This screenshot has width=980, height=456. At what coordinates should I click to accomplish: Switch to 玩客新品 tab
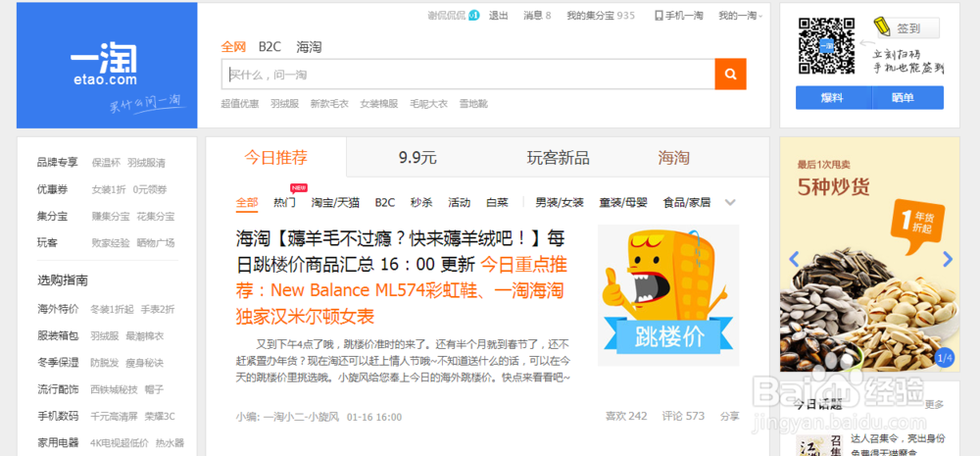click(x=559, y=158)
